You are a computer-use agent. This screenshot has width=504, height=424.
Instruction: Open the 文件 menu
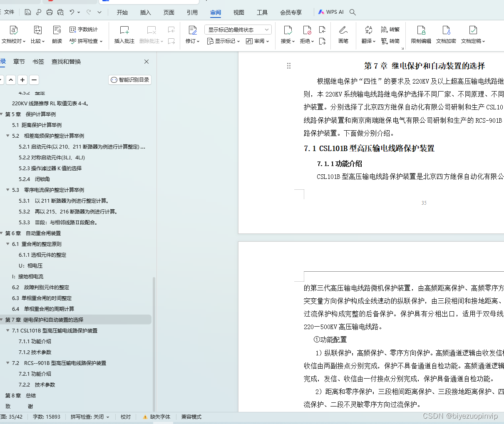coord(9,12)
